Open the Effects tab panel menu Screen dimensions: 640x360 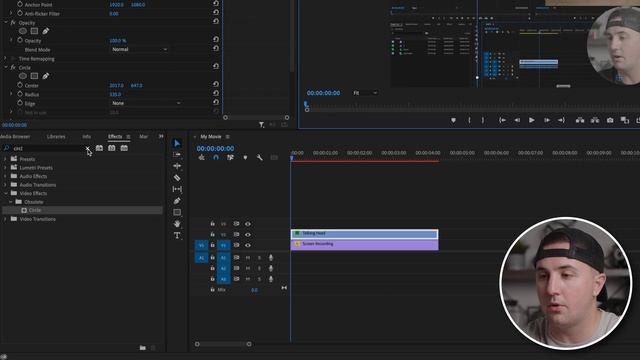pos(128,137)
